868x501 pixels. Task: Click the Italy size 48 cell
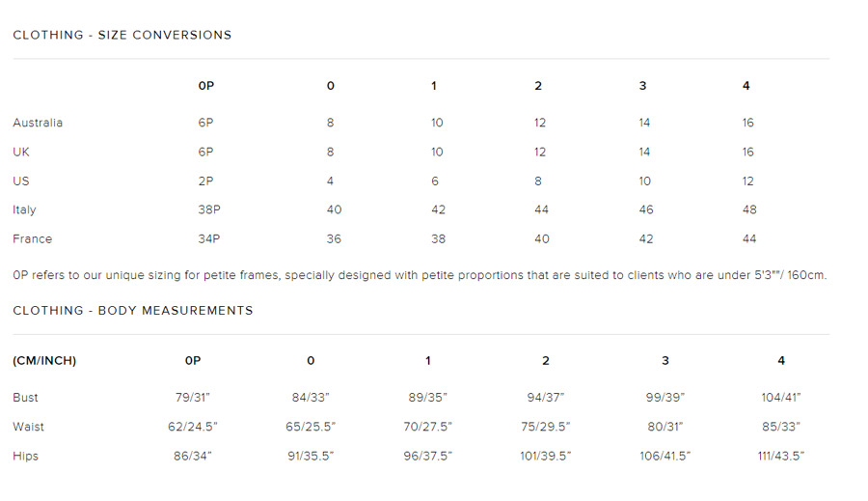click(750, 209)
